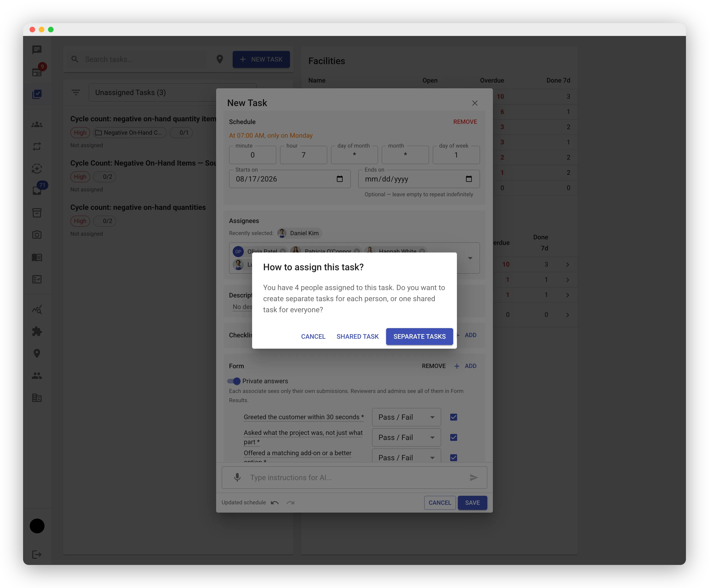Open Pass / Fail dropdown for Greeted row
Viewport: 709px width, 588px height.
click(406, 417)
